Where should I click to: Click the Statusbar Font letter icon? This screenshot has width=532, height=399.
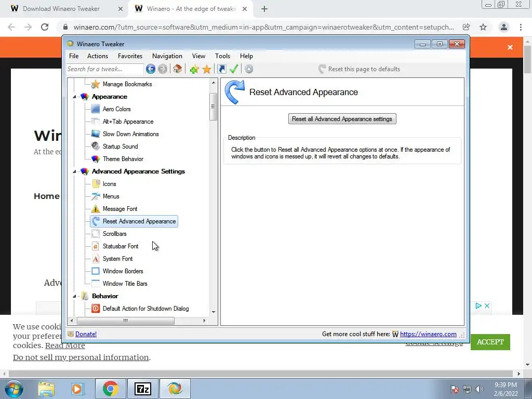click(x=96, y=246)
